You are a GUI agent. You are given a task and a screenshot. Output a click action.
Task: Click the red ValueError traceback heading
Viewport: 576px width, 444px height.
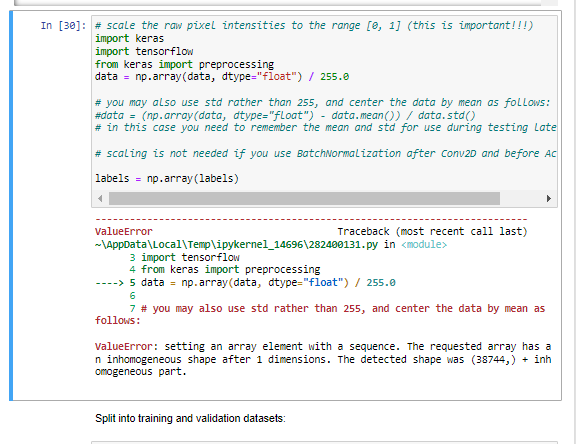coord(123,232)
